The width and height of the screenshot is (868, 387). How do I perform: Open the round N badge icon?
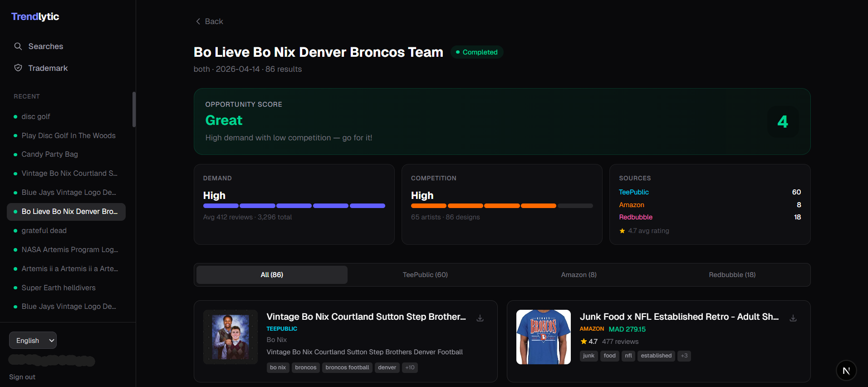[x=846, y=371]
